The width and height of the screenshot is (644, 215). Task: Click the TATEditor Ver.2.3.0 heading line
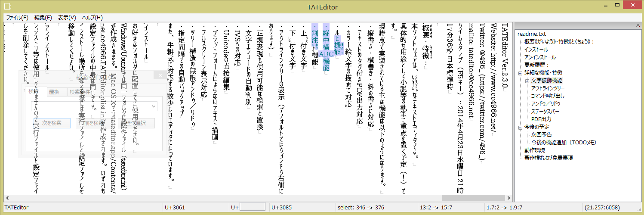tap(505, 56)
